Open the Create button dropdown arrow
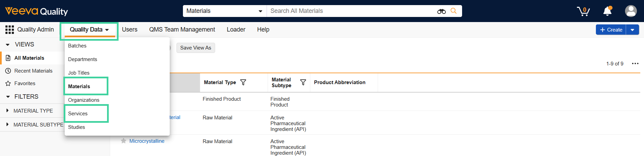644x156 pixels. click(x=632, y=30)
